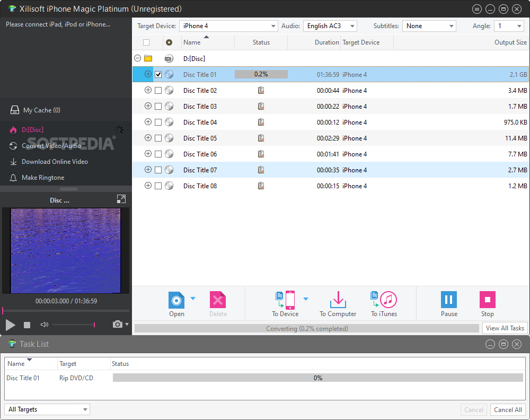This screenshot has height=420, width=530.
Task: Click the To iTunes icon
Action: (x=384, y=300)
